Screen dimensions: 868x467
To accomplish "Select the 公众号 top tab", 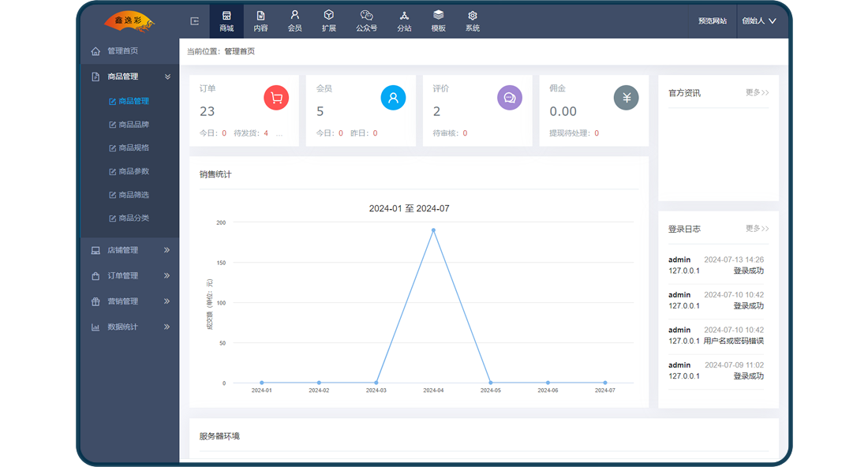I will tap(366, 21).
